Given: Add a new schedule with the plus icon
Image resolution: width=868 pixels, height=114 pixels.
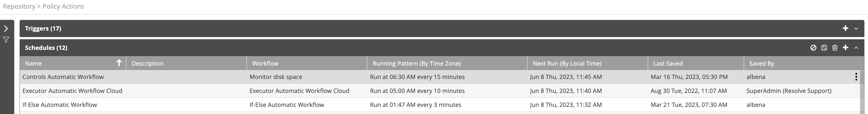Looking at the screenshot, I should point(845,47).
